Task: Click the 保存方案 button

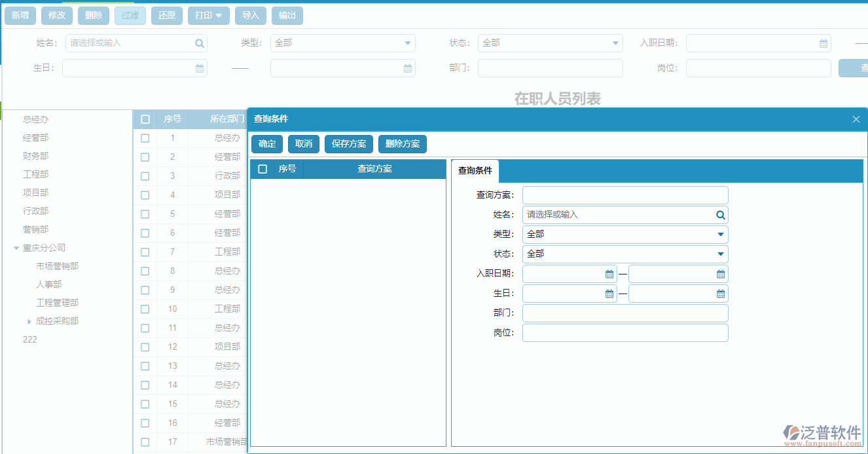Action: coord(348,143)
